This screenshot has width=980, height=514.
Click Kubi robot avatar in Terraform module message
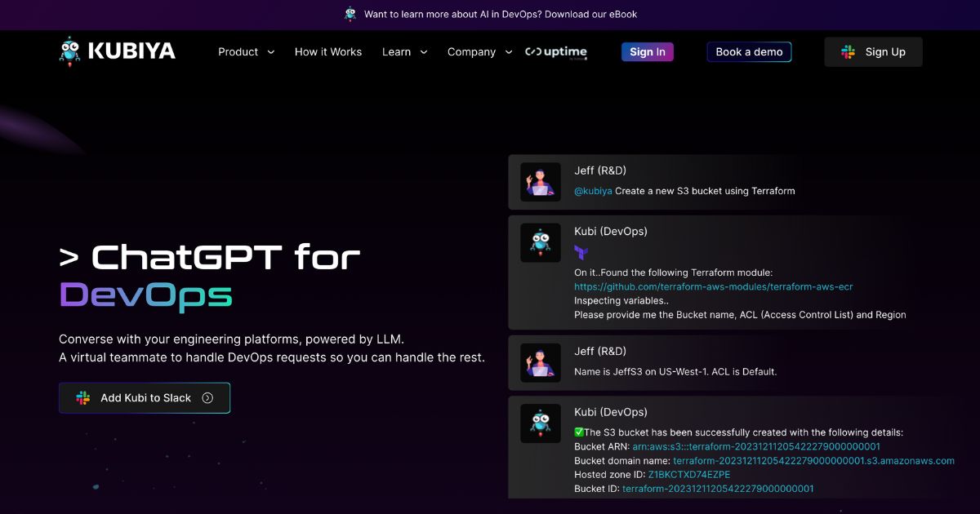[541, 243]
